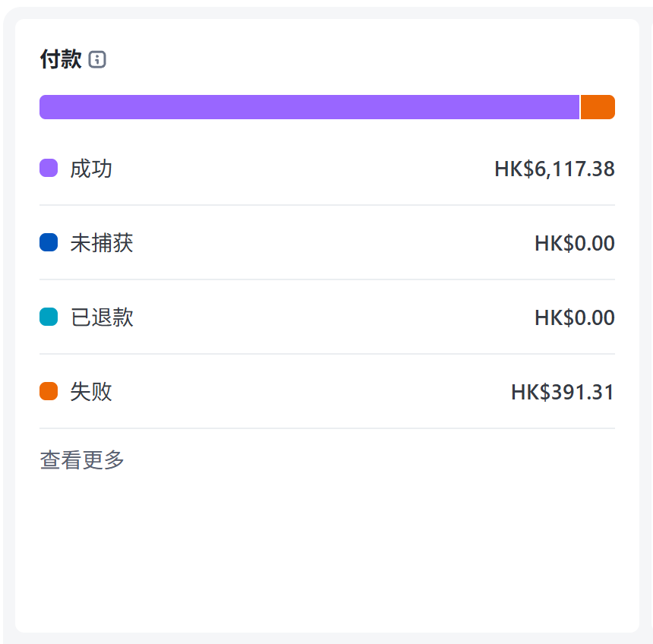The image size is (653, 644).
Task: Click the 失败 status label
Action: [x=91, y=392]
